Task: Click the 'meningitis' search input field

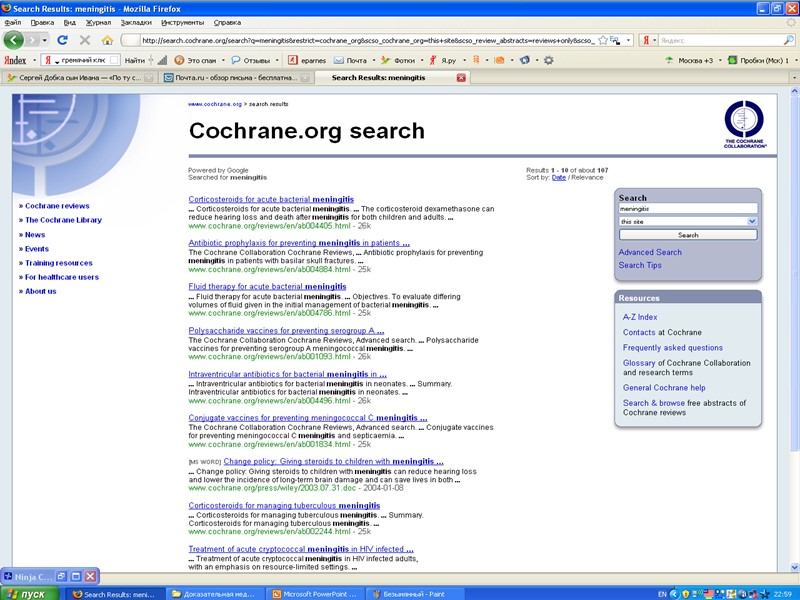Action: point(688,209)
